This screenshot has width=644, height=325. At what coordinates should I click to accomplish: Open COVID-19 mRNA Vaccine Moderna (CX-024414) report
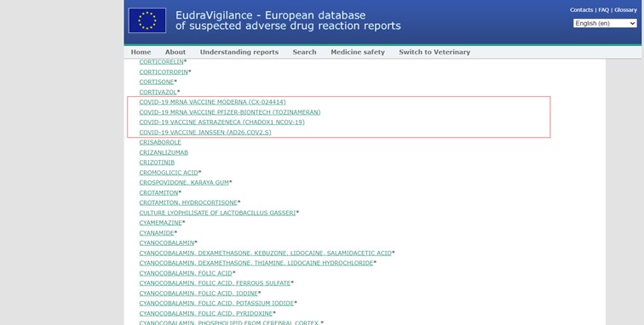tap(212, 102)
